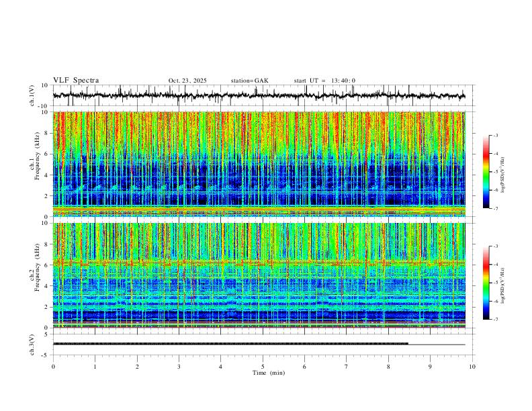Click time axis tick label "3"
532x411 pixels.
click(x=179, y=367)
